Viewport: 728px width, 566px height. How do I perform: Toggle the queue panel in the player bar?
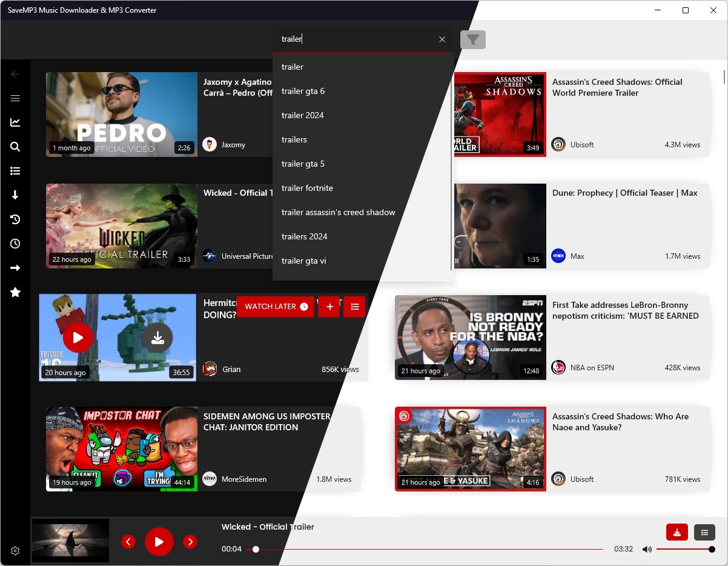(x=704, y=532)
